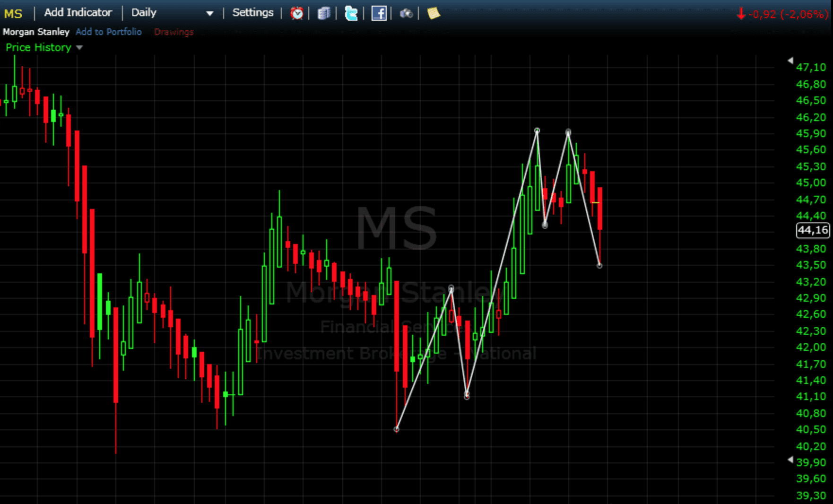Open the Add Indicator menu
Image resolution: width=833 pixels, height=504 pixels.
[78, 13]
